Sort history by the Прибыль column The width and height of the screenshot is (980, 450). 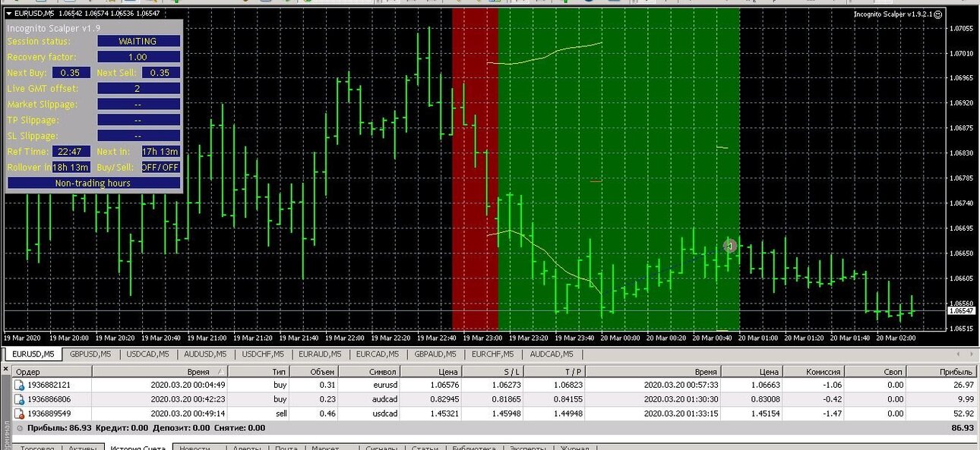pos(940,372)
